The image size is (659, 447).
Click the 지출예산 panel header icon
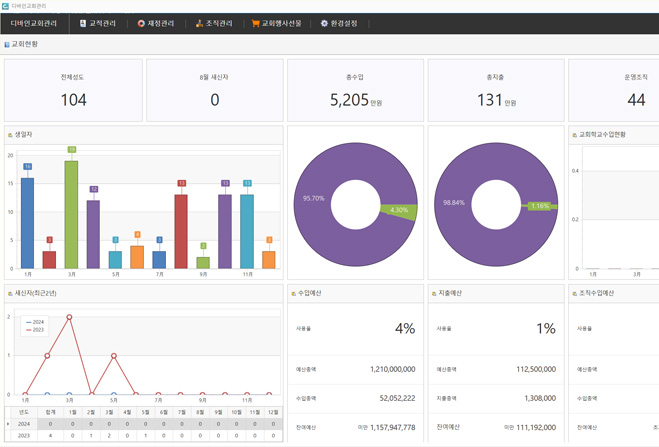coord(433,293)
